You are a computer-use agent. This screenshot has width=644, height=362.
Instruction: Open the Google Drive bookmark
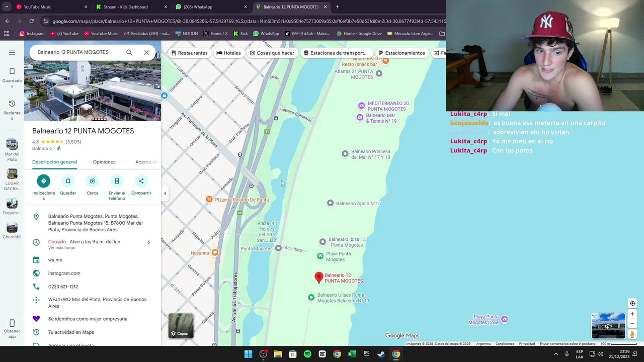point(359,34)
